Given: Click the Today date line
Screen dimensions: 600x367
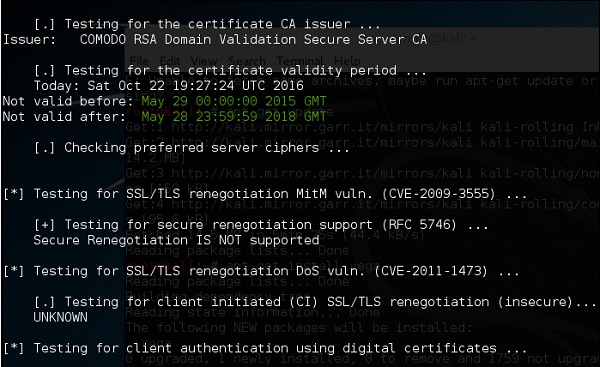Looking at the screenshot, I should point(169,85).
